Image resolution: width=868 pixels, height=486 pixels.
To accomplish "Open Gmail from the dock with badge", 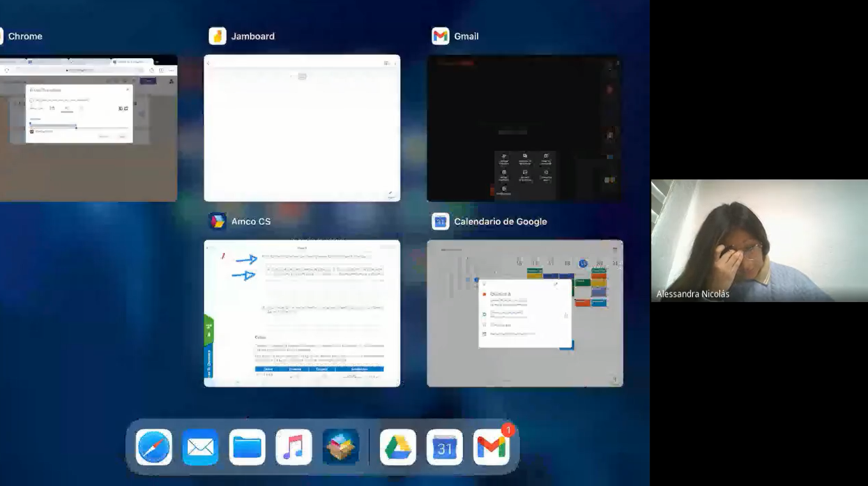I will (491, 447).
